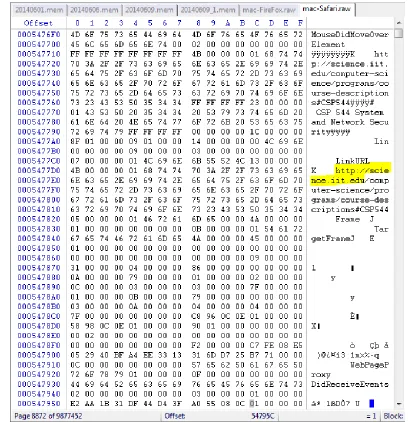Screen dimensions: 408x422
Task: Switch to the 20140606.mem tab
Action: 94,10
